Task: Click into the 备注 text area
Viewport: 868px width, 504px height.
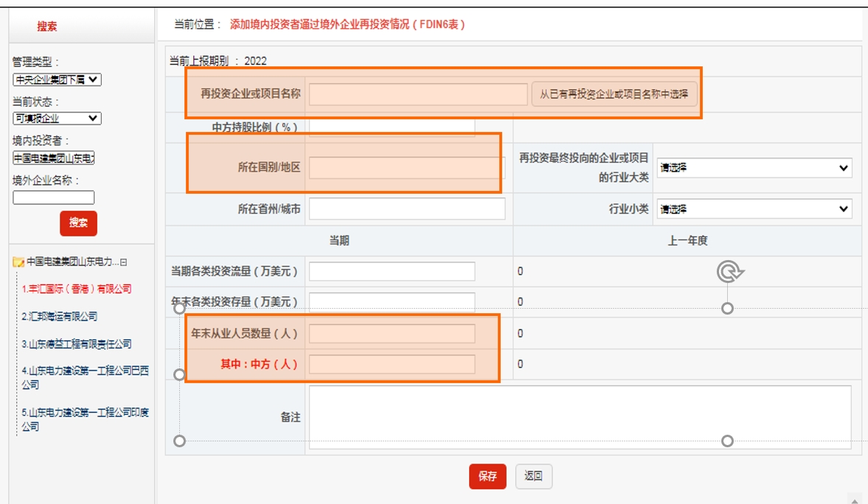Action: pos(580,417)
